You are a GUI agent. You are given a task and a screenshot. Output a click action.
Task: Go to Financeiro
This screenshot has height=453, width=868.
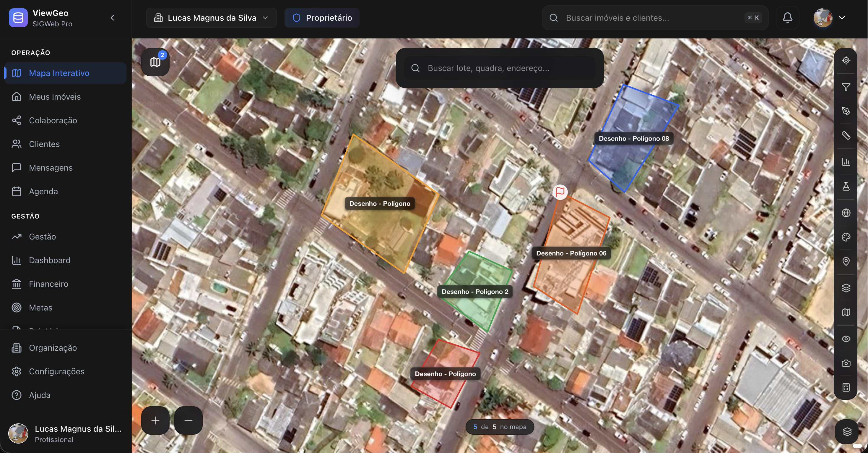[65, 284]
